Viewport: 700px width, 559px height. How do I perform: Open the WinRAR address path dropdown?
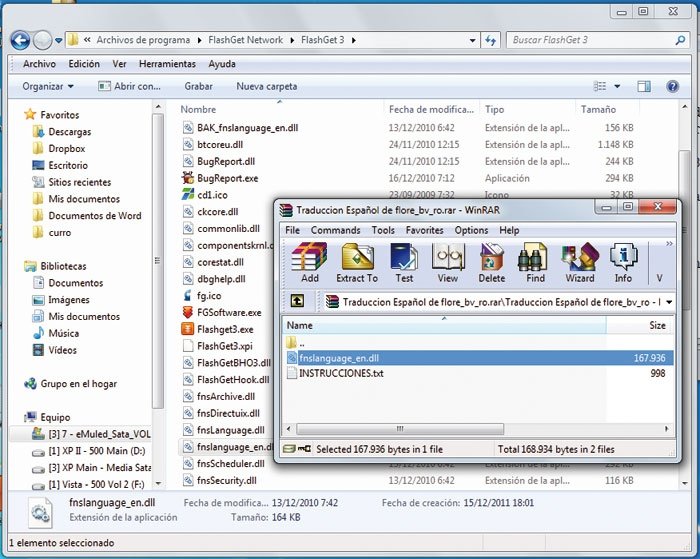pos(669,302)
